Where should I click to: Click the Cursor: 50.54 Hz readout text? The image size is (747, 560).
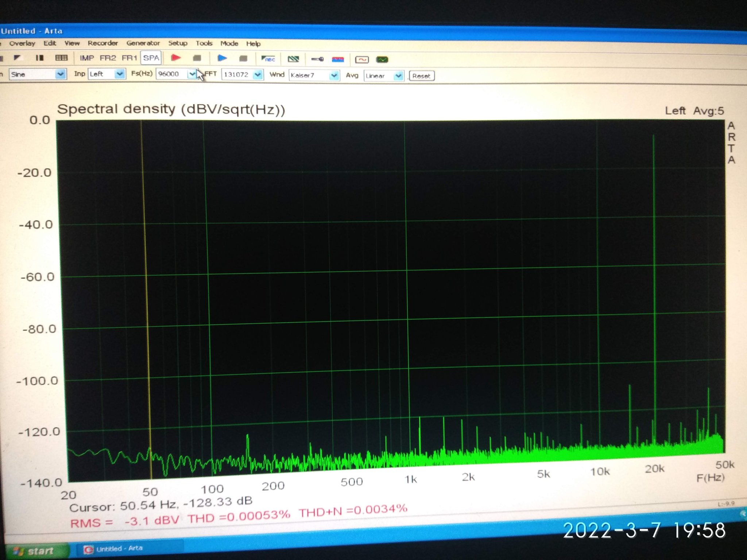coord(160,504)
